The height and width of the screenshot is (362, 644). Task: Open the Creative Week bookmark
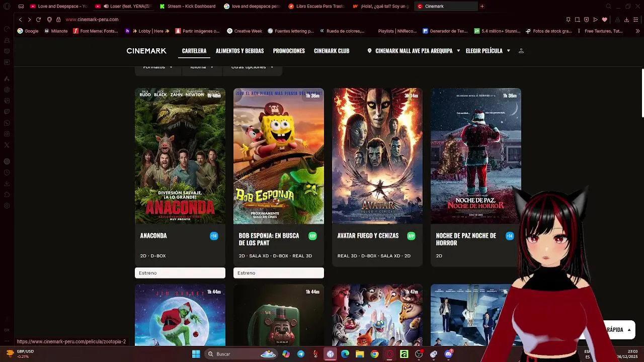[245, 31]
